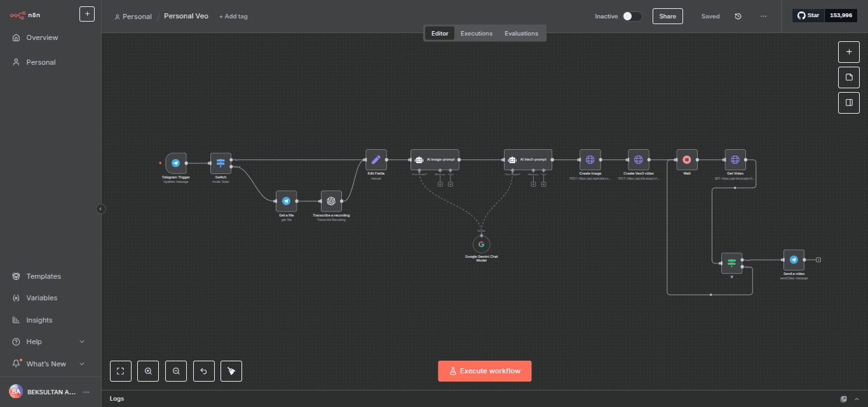Zoom in on the canvas
Image resolution: width=868 pixels, height=407 pixels.
pos(148,371)
